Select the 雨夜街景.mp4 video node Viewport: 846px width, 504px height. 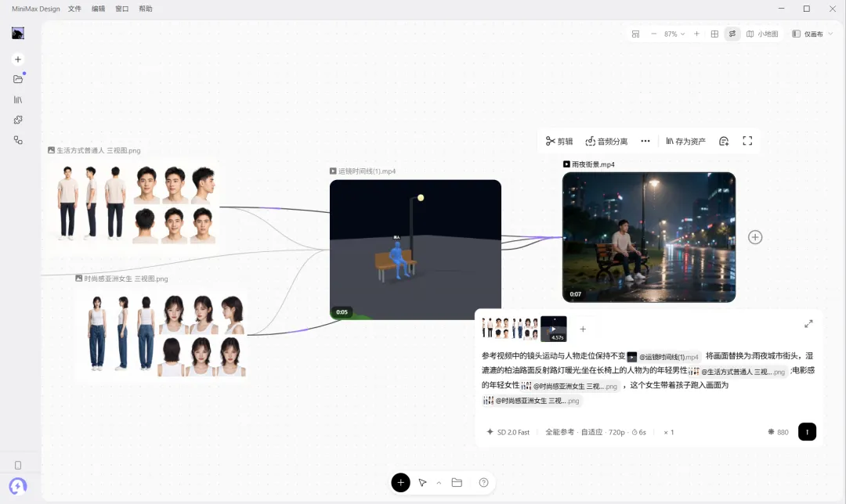pos(649,237)
